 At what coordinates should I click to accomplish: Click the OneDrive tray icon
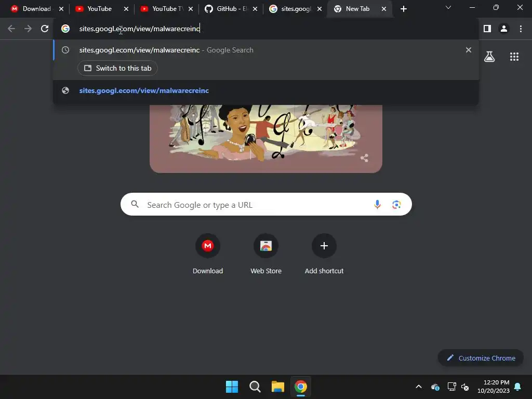coord(435,387)
